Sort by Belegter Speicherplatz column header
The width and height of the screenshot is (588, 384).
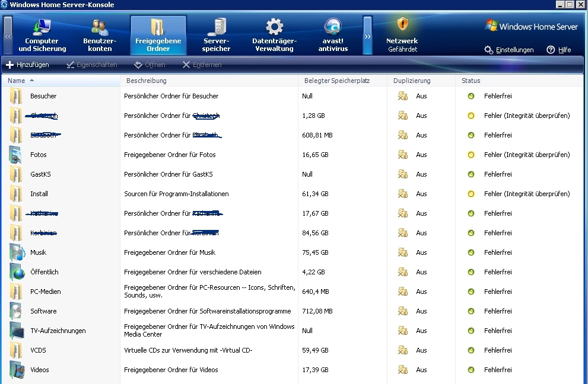tap(343, 81)
